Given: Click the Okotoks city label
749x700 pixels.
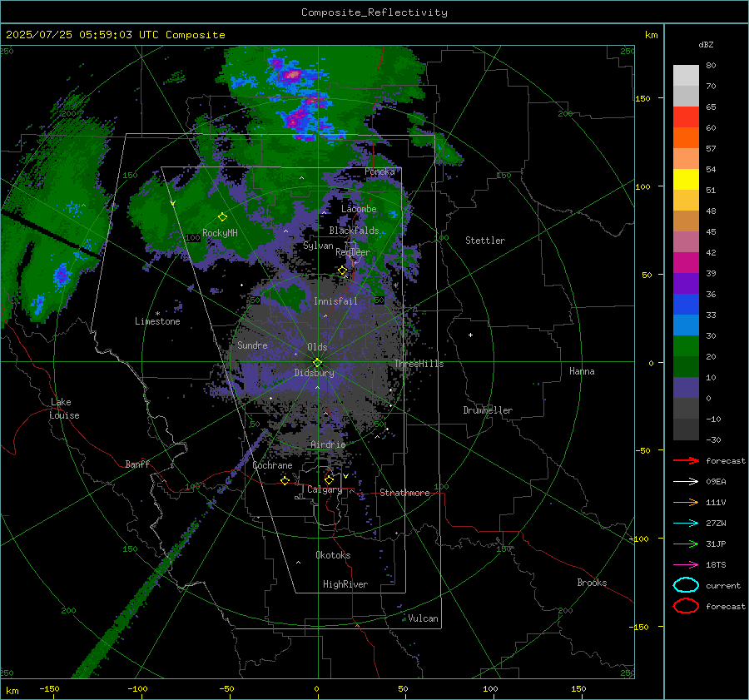Looking at the screenshot, I should [x=333, y=555].
